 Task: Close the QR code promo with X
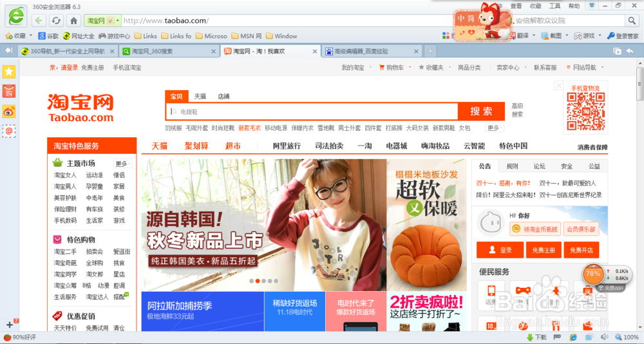coord(558,86)
